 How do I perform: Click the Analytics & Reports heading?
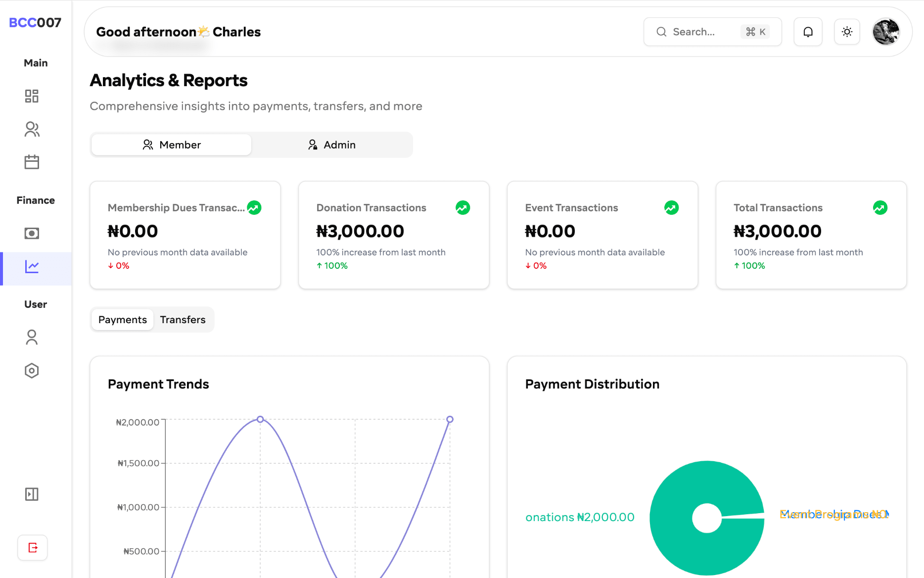(169, 80)
